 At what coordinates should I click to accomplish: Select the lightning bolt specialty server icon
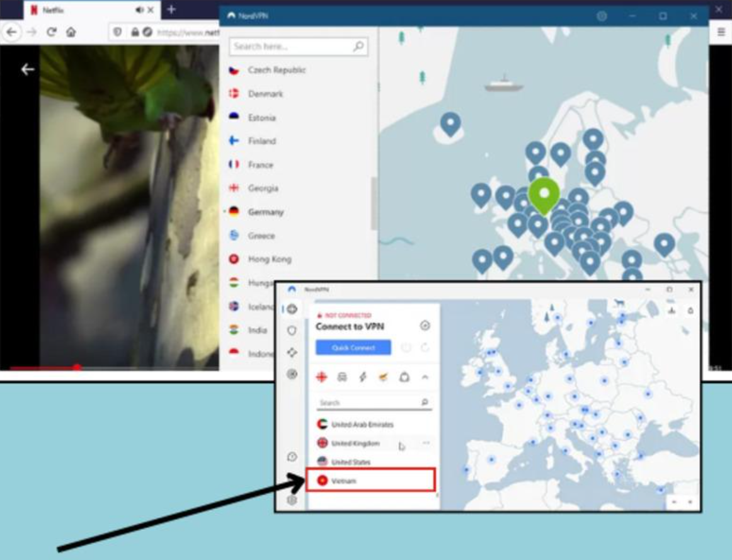(x=363, y=377)
